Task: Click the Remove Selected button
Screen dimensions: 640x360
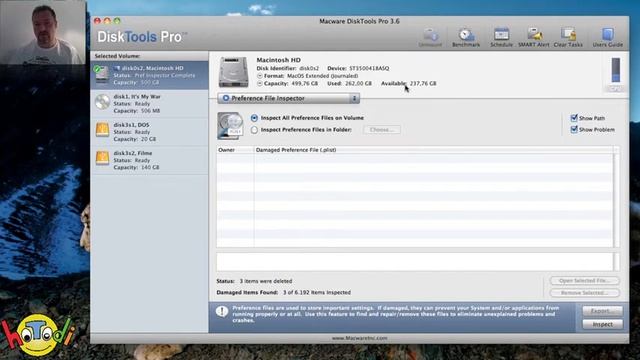Action: pyautogui.click(x=584, y=293)
